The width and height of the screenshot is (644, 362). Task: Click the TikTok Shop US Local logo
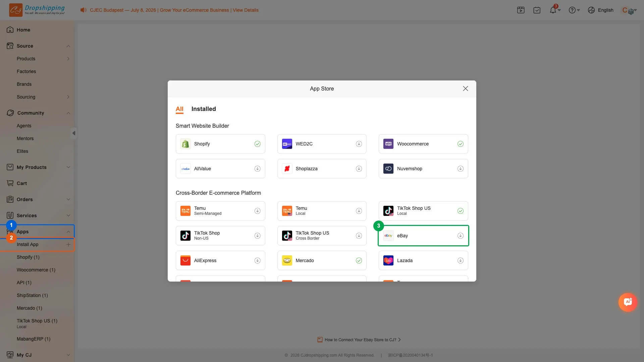pyautogui.click(x=388, y=211)
